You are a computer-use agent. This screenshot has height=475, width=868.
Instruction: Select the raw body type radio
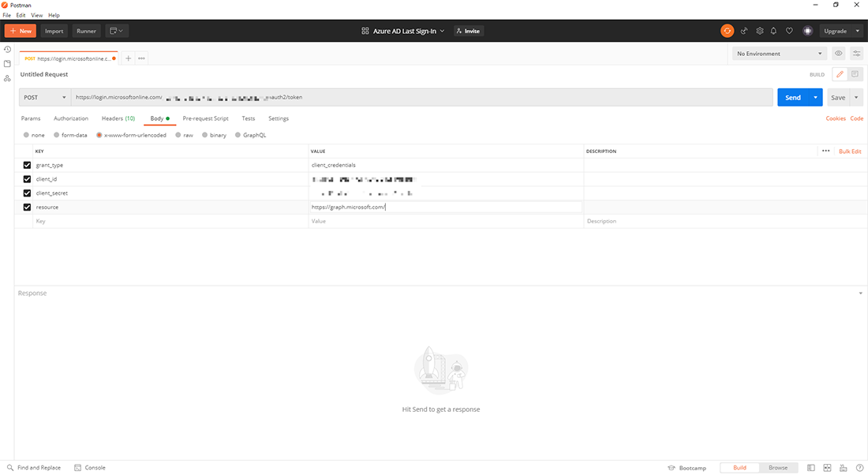pos(178,135)
